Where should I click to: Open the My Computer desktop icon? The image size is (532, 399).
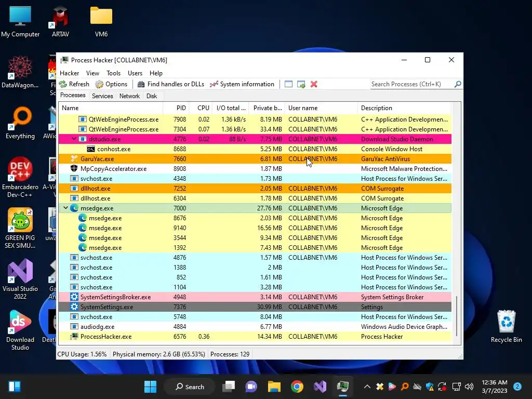click(20, 21)
